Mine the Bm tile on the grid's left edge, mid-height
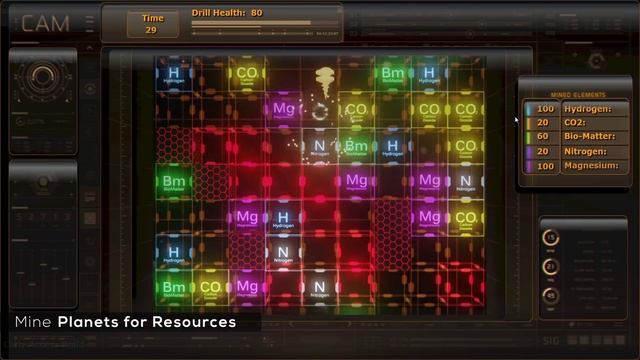This screenshot has height=360, width=640. click(x=174, y=182)
